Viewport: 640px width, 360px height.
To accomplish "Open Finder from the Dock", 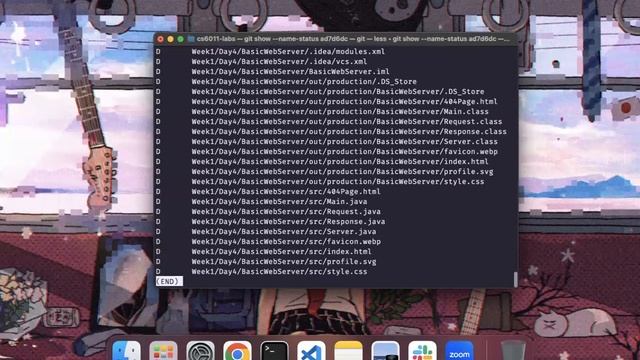I will coord(126,351).
